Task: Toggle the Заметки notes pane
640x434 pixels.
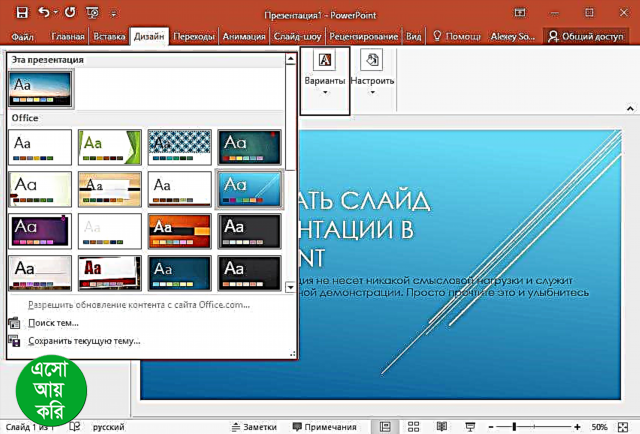Action: click(255, 426)
